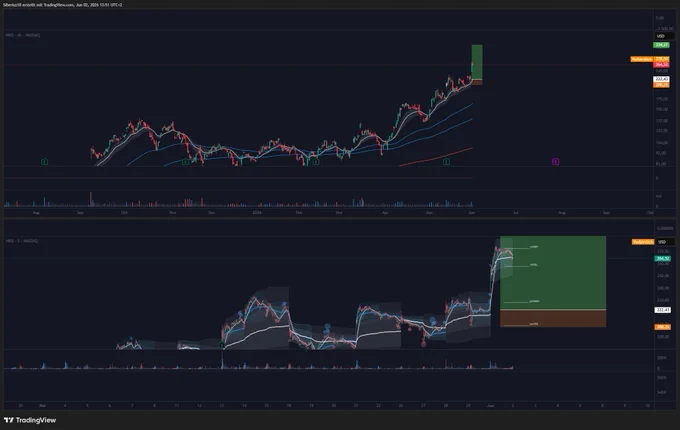Select the white 222.43 price label, lower chart

pyautogui.click(x=663, y=310)
